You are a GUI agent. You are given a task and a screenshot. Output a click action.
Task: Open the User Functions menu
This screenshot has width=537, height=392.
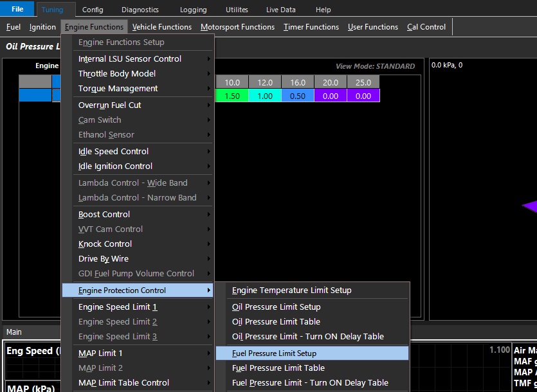click(x=373, y=27)
